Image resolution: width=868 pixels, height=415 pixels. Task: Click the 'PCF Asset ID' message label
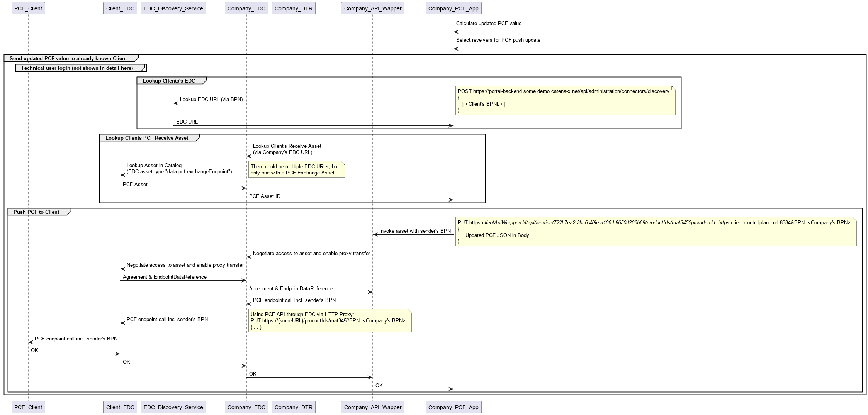(x=265, y=196)
